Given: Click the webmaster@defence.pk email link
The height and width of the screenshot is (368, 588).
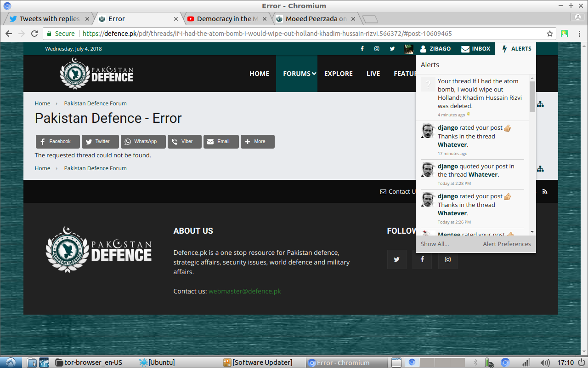Looking at the screenshot, I should click(x=245, y=291).
